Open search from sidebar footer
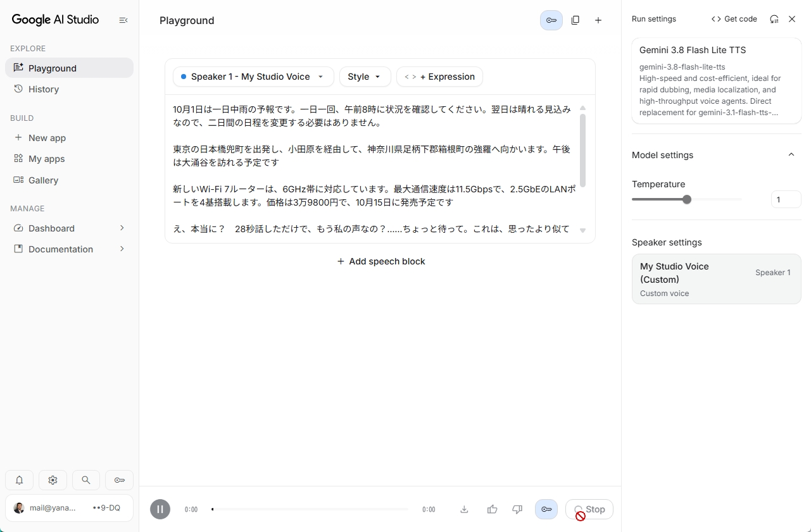Image resolution: width=811 pixels, height=532 pixels. (x=86, y=480)
